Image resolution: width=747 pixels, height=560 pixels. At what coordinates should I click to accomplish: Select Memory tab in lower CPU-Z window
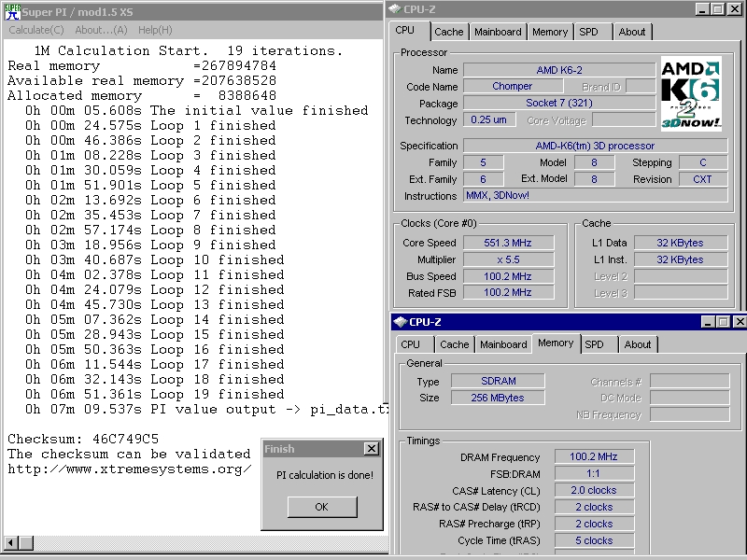point(556,343)
